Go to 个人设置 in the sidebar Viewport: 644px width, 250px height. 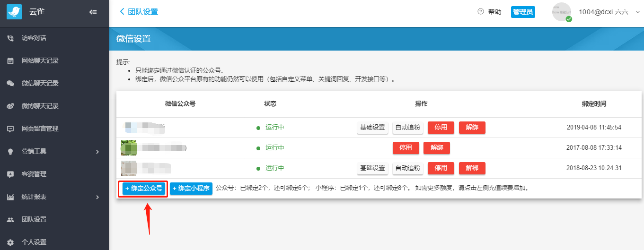[34, 242]
